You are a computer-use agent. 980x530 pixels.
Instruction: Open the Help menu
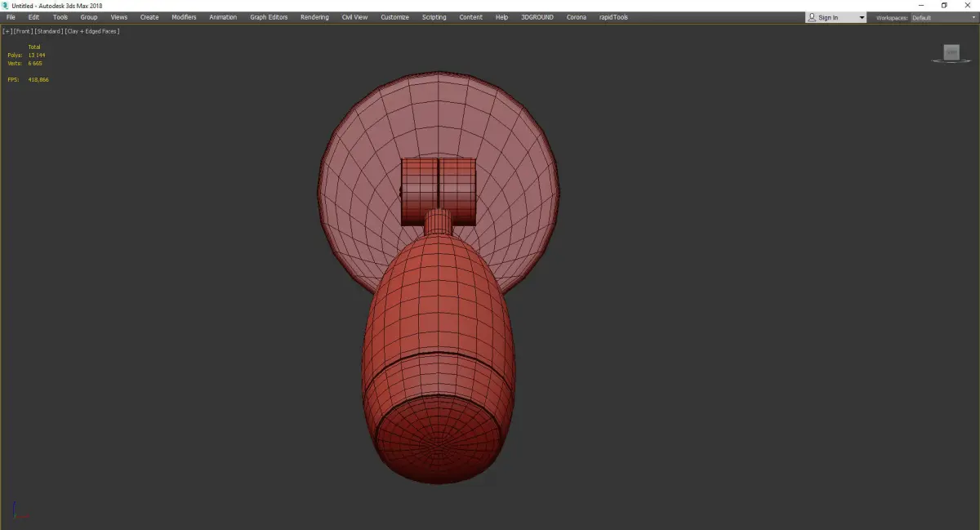point(501,17)
